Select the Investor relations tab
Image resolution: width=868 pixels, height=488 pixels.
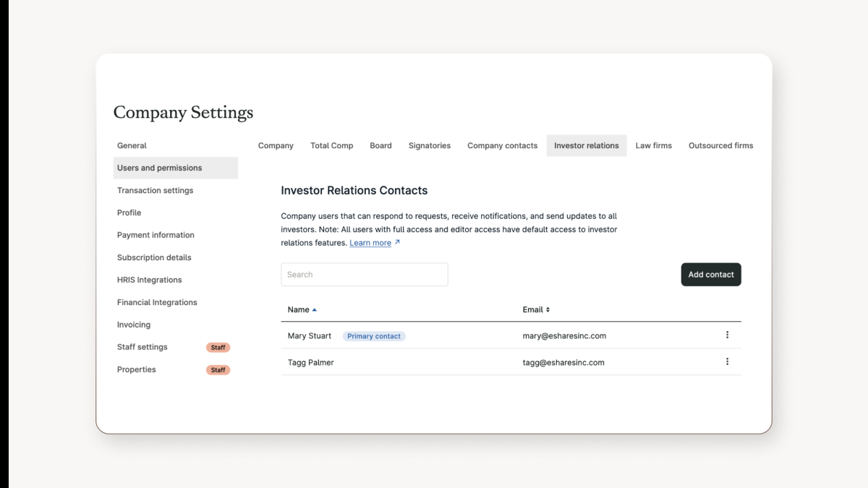point(586,145)
